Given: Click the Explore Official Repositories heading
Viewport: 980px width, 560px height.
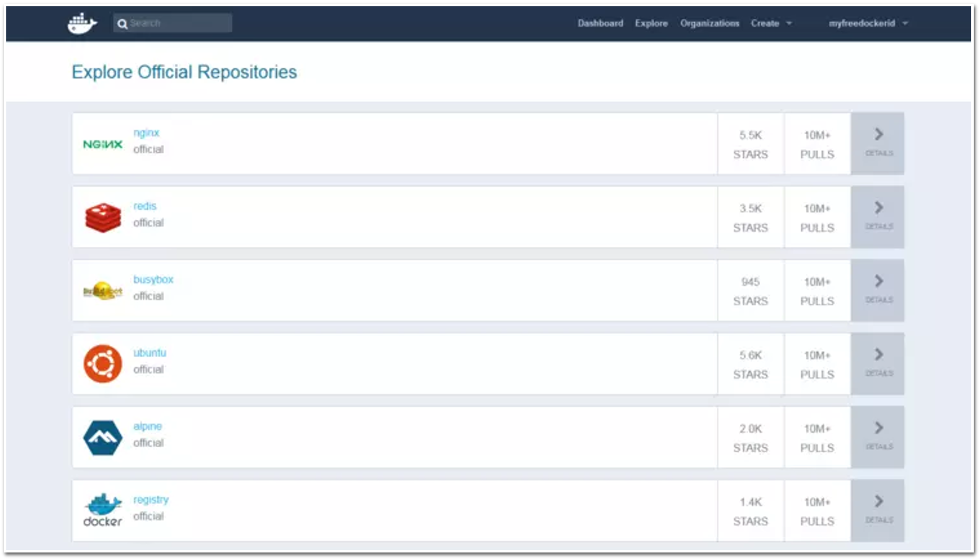Looking at the screenshot, I should (x=184, y=72).
